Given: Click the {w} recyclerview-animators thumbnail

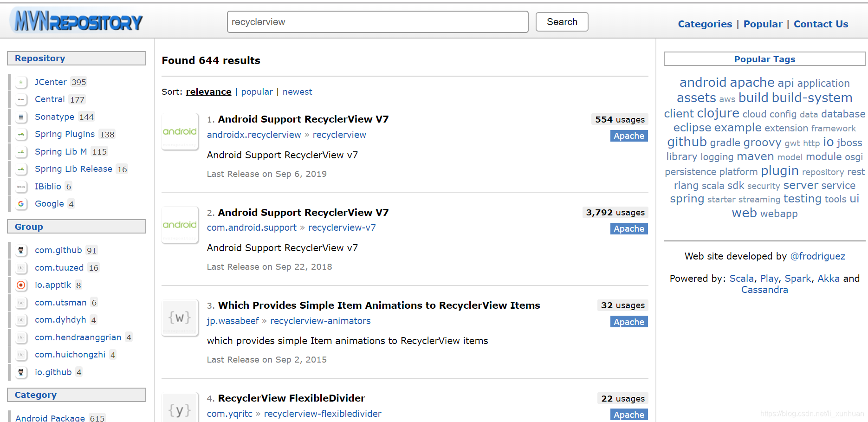Looking at the screenshot, I should [x=180, y=318].
